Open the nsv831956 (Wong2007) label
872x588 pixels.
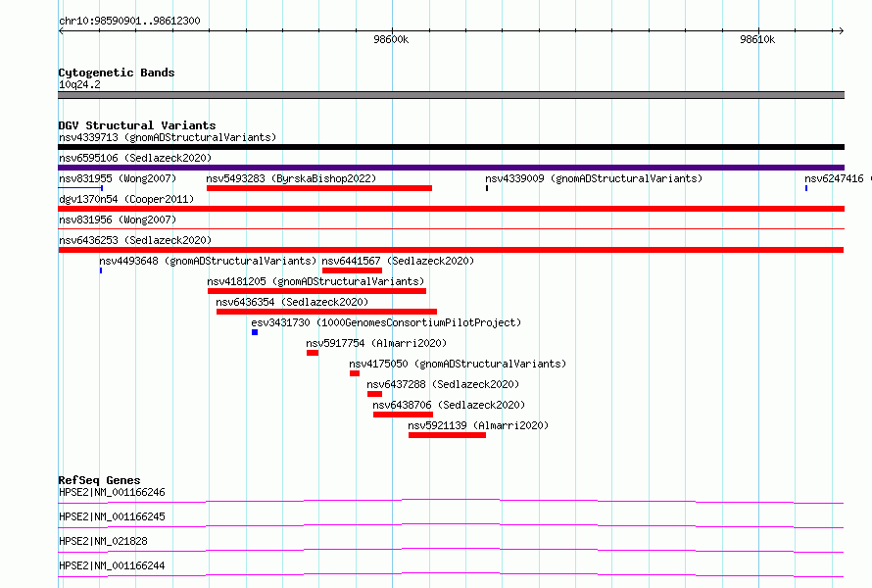[x=118, y=220]
